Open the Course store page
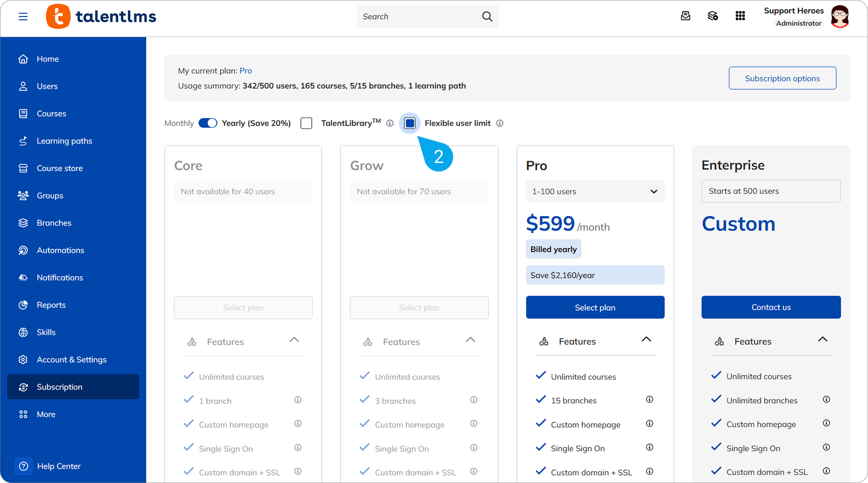The image size is (868, 483). tap(73, 168)
